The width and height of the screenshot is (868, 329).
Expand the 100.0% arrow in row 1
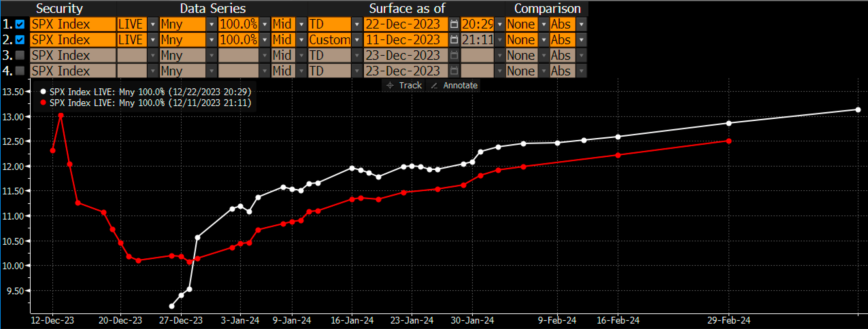(265, 24)
